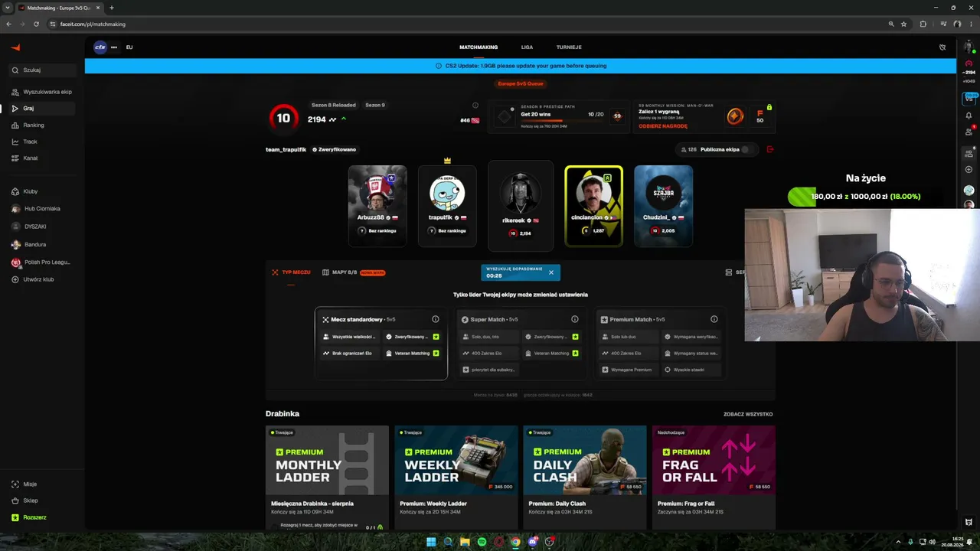Viewport: 980px width, 551px height.
Task: Open Wyszukiwarka ekip in the sidebar
Action: [x=43, y=92]
